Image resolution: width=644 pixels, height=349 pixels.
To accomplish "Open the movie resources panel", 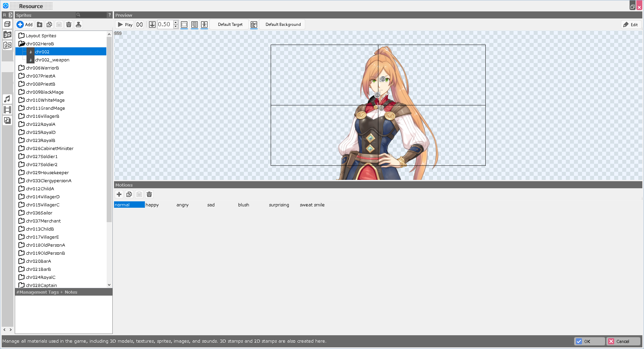I will coord(7,110).
